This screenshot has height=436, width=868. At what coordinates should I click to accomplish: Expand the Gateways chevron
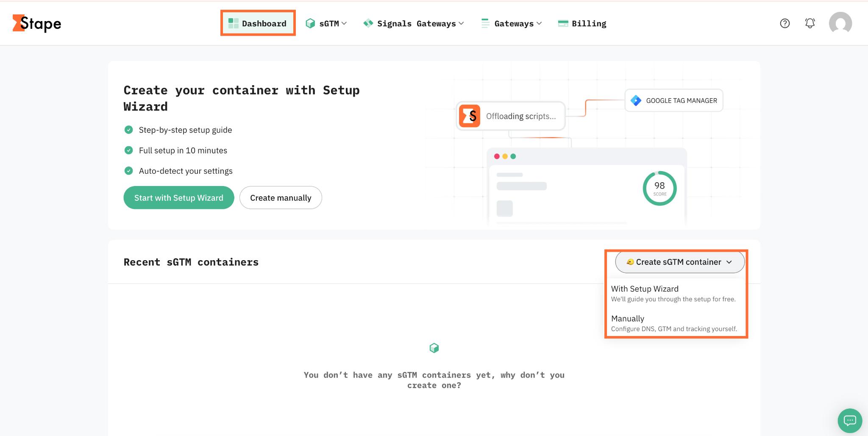click(539, 23)
